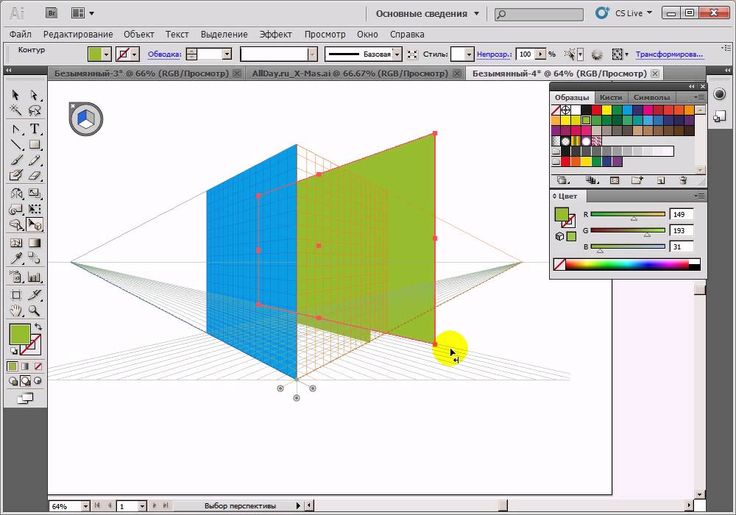This screenshot has height=515, width=736.
Task: Select the Shape Builder tool
Action: pos(15,225)
